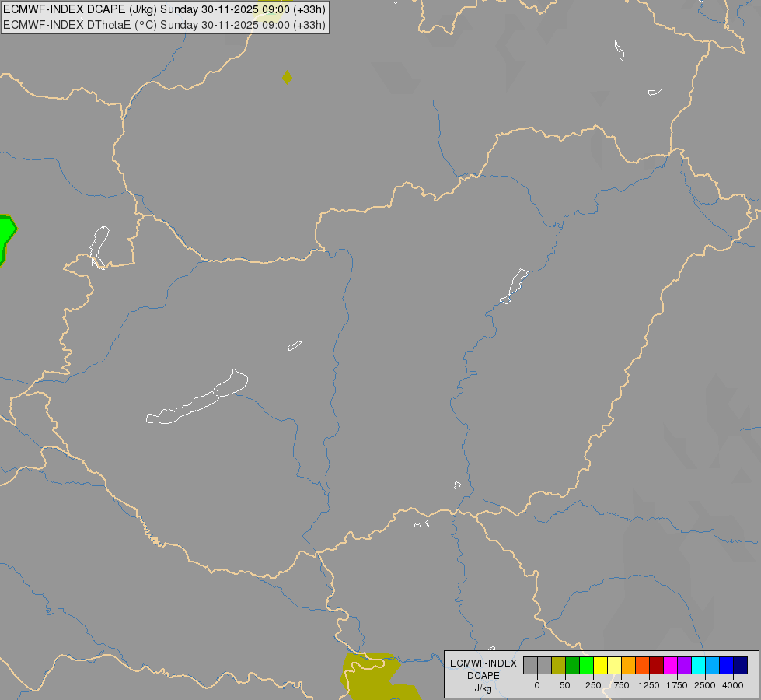Click the small olive diamond on the map
The height and width of the screenshot is (700, 761).
coord(288,77)
